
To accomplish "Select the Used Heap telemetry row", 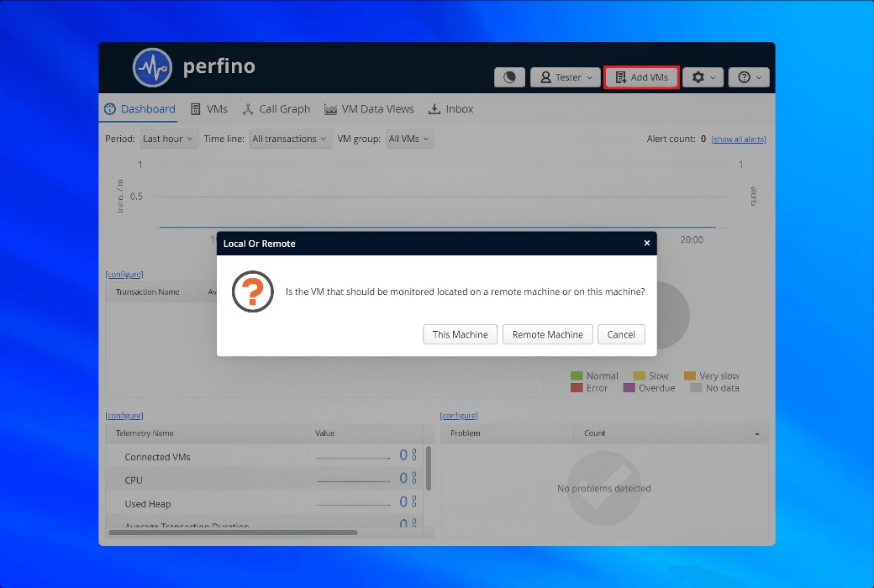I will pos(264,502).
